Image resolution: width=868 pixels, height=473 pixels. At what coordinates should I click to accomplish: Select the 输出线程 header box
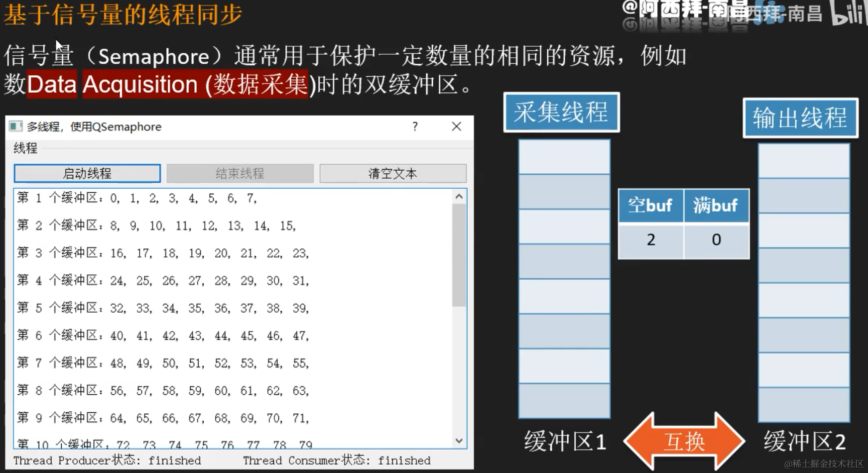pos(799,118)
